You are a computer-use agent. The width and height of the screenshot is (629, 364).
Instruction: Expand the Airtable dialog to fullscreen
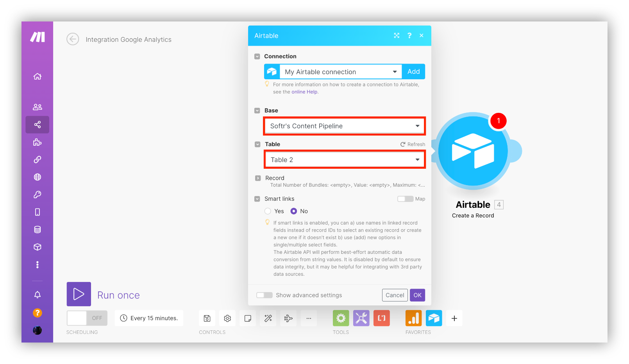[397, 36]
